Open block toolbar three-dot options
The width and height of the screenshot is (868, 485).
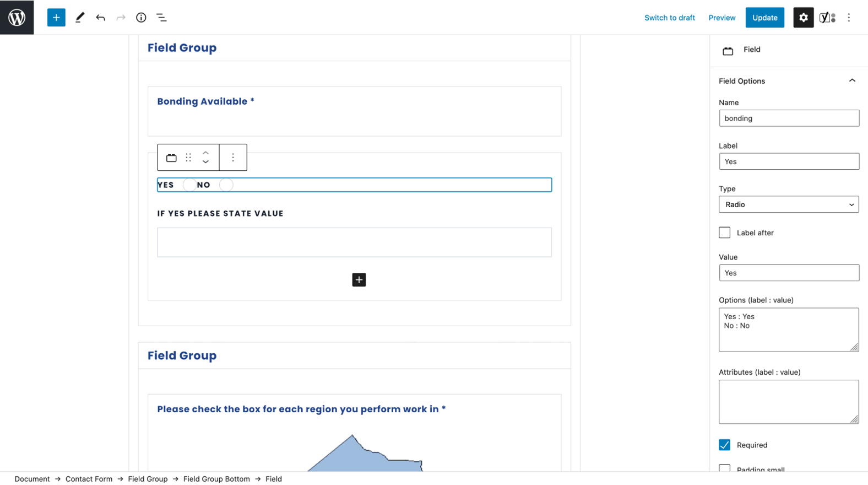coord(233,158)
